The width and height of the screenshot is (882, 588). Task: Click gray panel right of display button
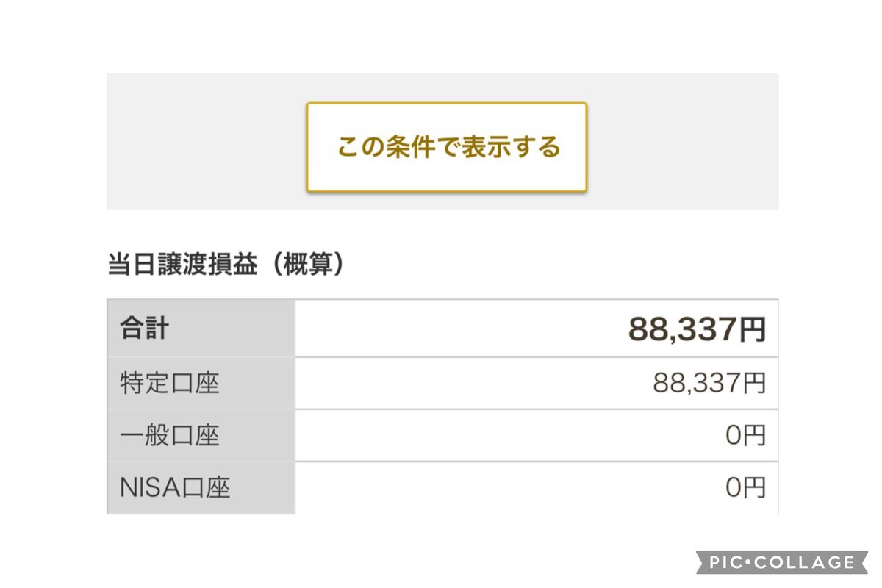[x=683, y=142]
